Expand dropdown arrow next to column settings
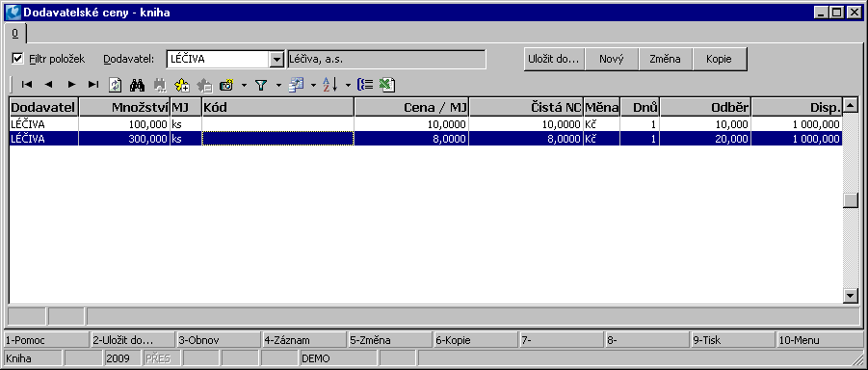Viewport: 868px width, 370px height. coord(313,85)
